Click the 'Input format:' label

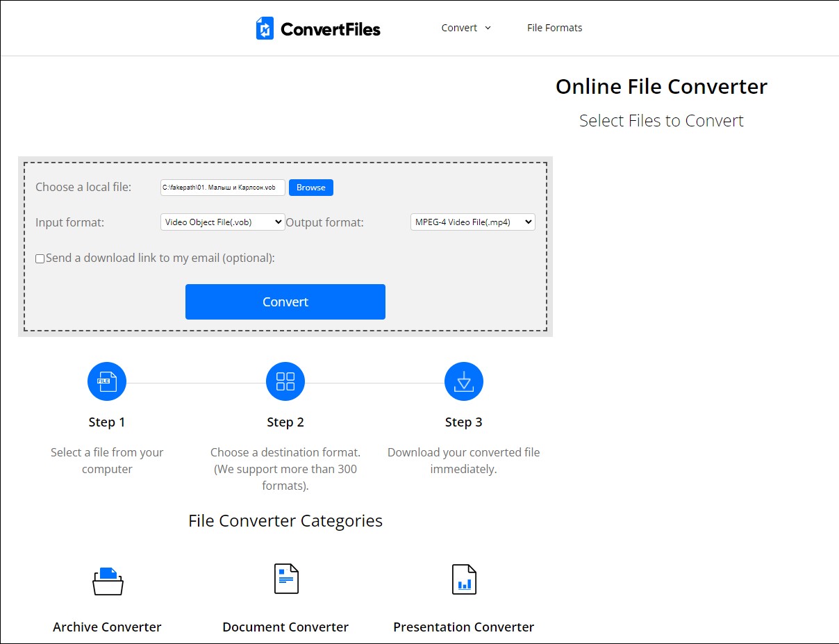(69, 222)
